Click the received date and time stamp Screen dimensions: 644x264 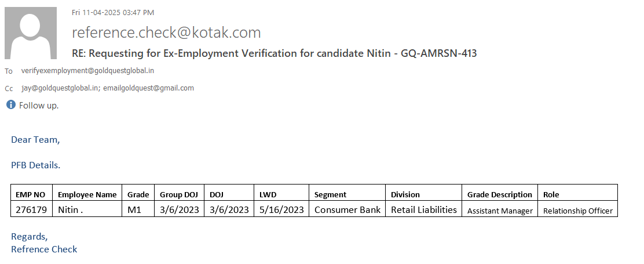(x=113, y=12)
